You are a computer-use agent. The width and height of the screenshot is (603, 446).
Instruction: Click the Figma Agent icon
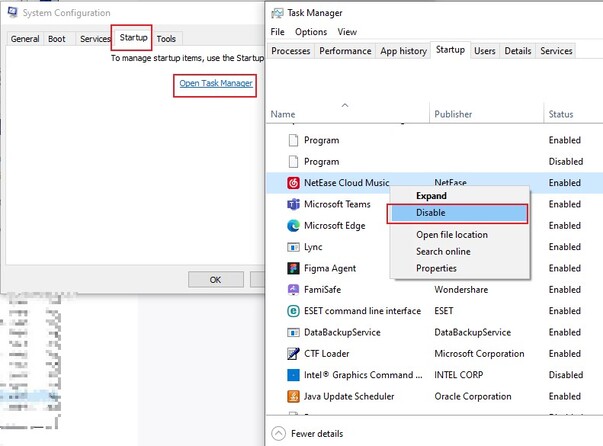click(293, 268)
